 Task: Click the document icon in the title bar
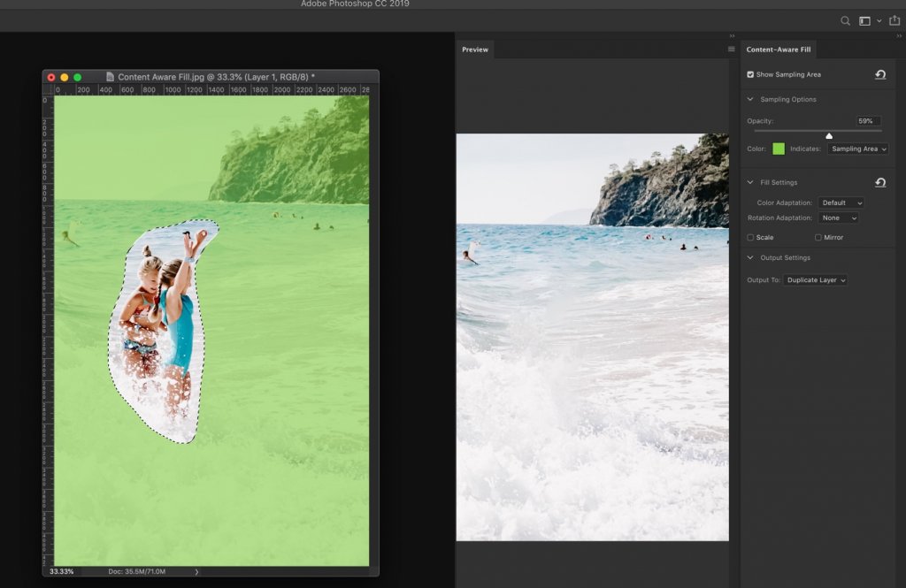coord(108,76)
